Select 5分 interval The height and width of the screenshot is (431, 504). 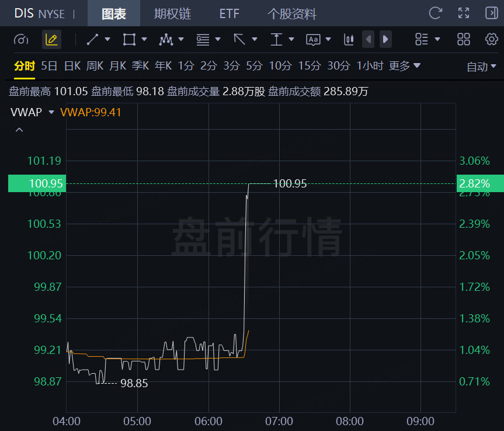[255, 66]
